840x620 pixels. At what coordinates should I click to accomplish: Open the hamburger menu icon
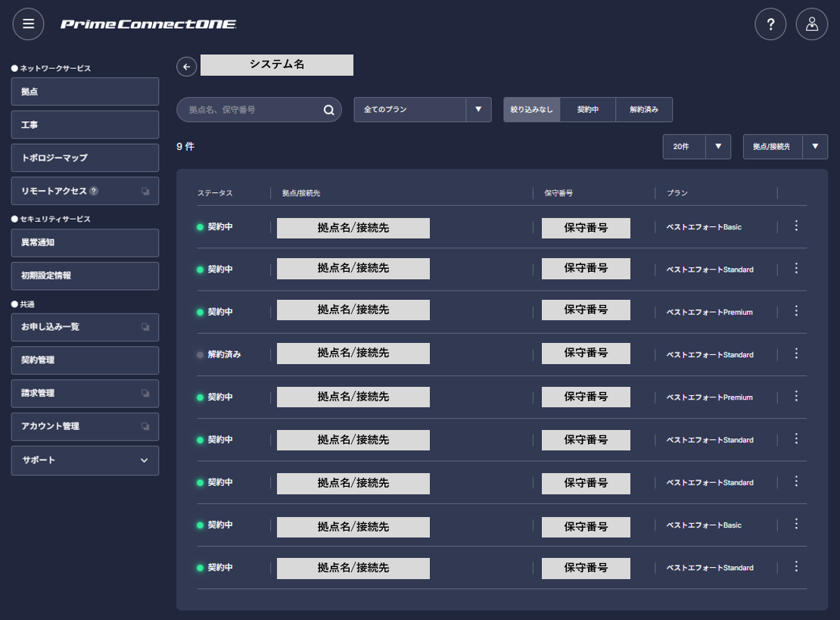(x=29, y=24)
